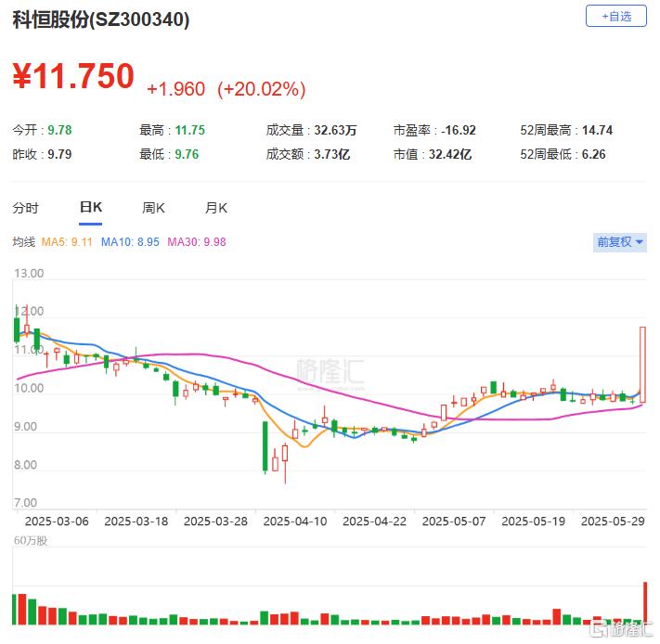This screenshot has height=644, width=660.
Task: Click the 10.00 price axis label
Action: (x=29, y=388)
